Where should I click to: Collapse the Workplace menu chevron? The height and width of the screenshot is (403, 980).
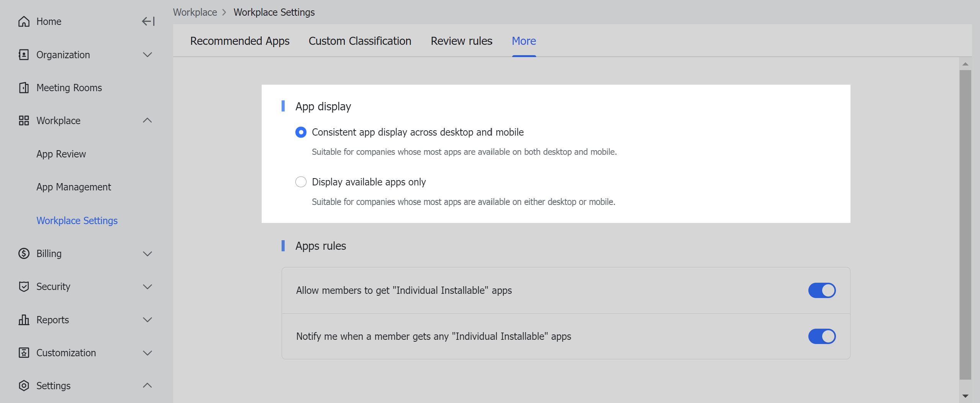pos(147,121)
